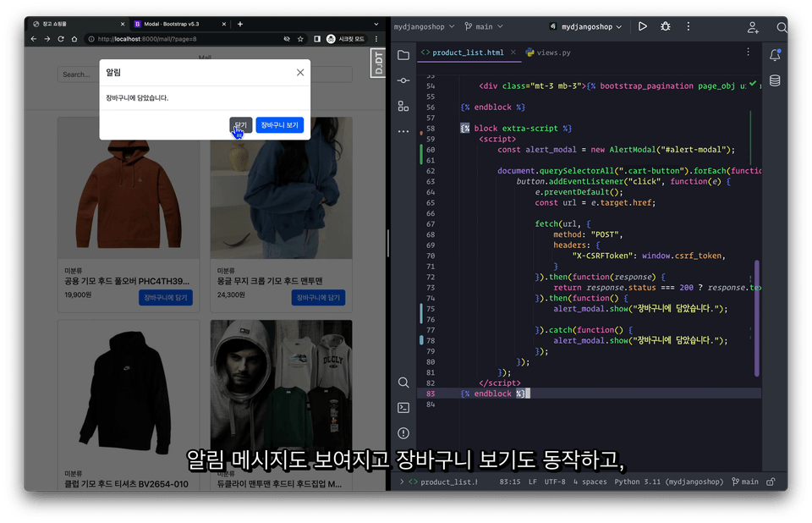Open the IDE notifications bell
Viewport: 812px width, 523px height.
[x=775, y=55]
